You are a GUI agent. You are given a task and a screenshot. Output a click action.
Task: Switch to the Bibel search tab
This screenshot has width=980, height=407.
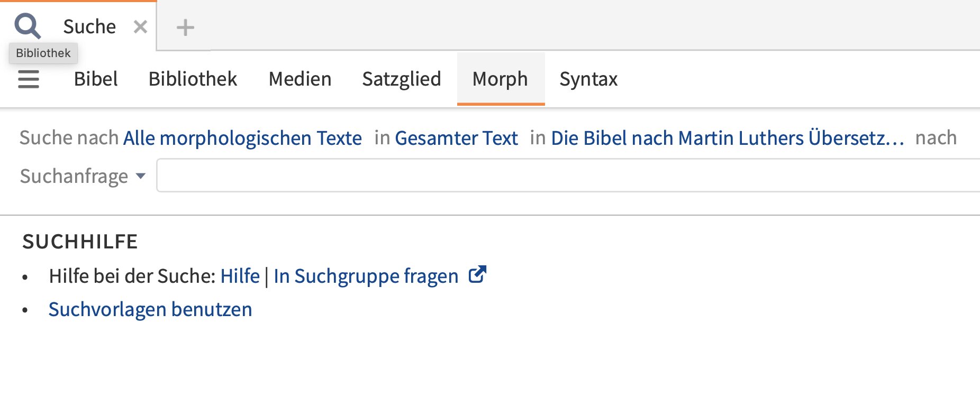pos(96,79)
